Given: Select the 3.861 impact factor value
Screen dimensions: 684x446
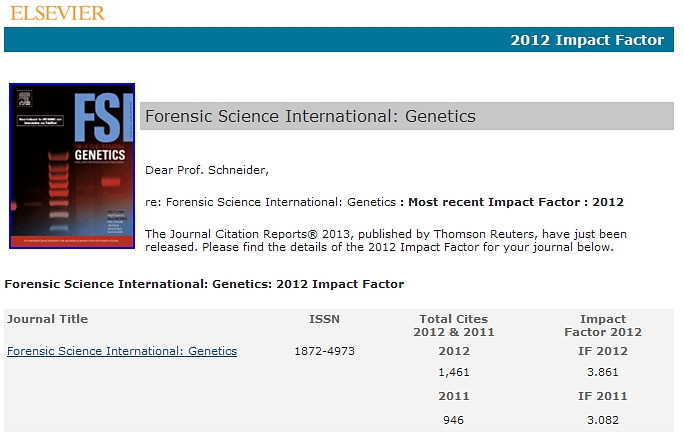Looking at the screenshot, I should coord(603,372).
